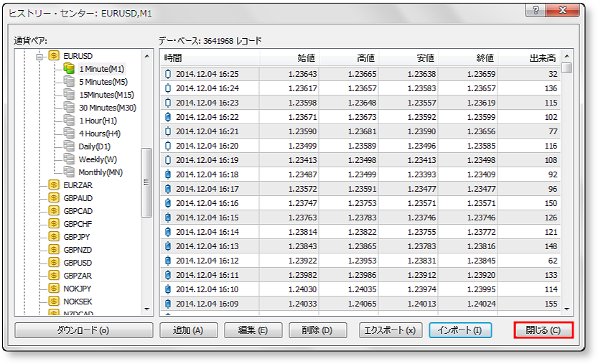The width and height of the screenshot is (598, 364).
Task: Select the row 2014.12.04 16:20
Action: point(360,146)
